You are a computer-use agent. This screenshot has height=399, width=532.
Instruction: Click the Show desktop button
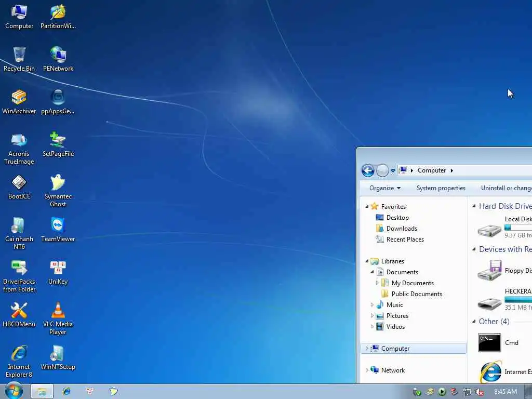coord(528,392)
